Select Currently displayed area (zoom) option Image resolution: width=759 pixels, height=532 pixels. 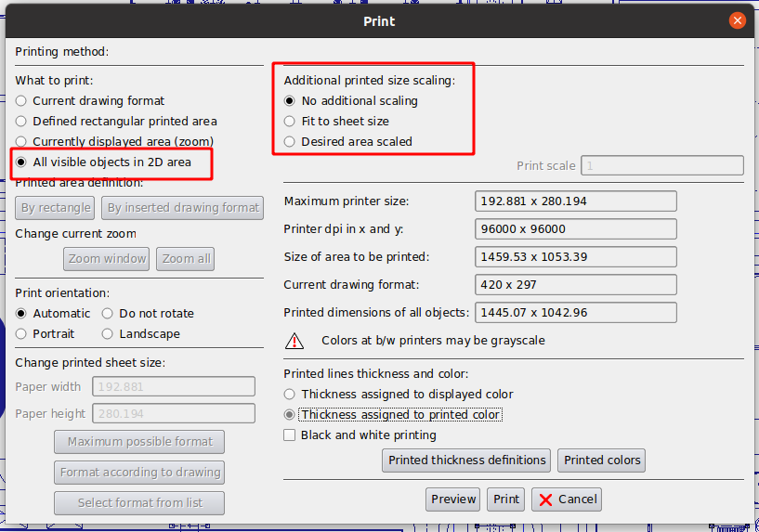[x=21, y=141]
